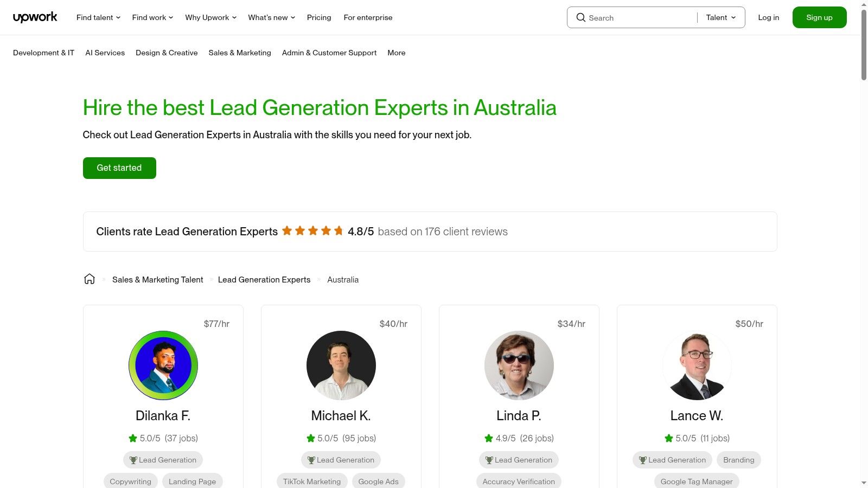Click the name Dilanka F.
This screenshot has width=868, height=488.
(x=163, y=416)
